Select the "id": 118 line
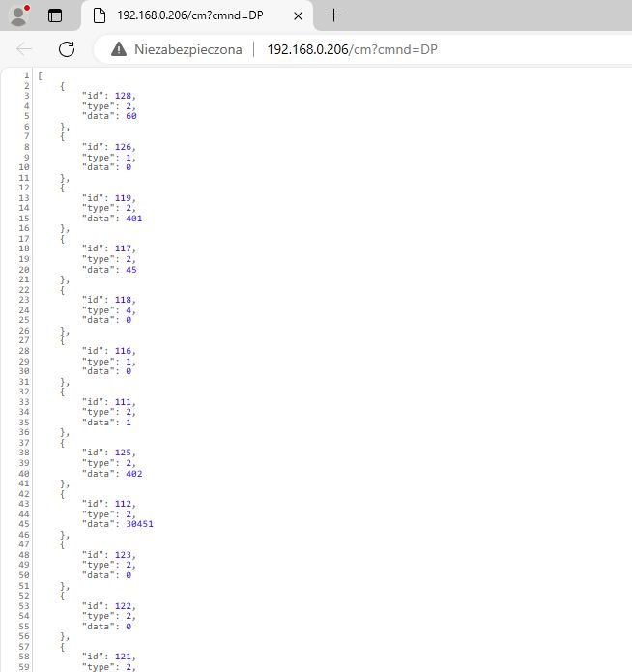Viewport: 632px width, 672px height. point(109,300)
